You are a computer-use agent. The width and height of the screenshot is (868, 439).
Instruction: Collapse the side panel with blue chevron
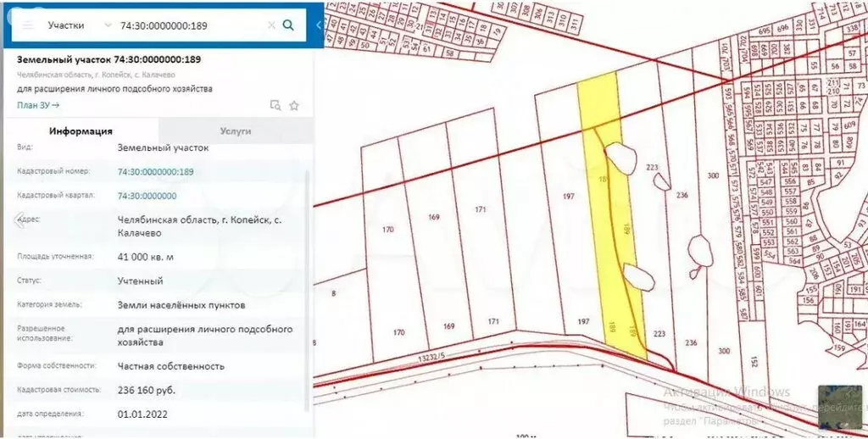319,25
